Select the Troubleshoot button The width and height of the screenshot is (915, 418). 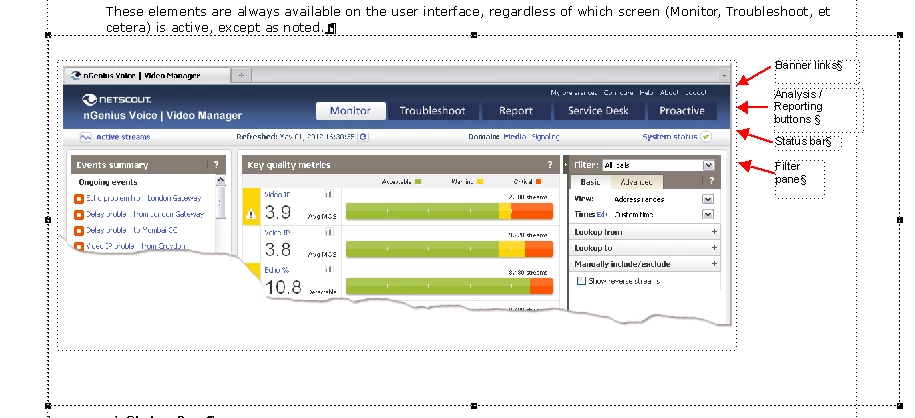432,110
